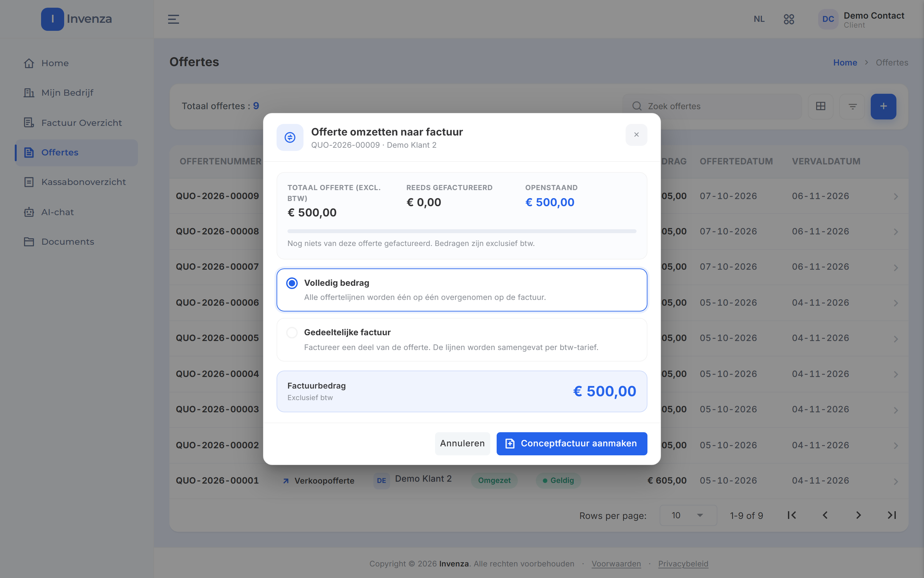Click Annuleren in the dialog
Screen dimensions: 924x578
pyautogui.click(x=462, y=443)
